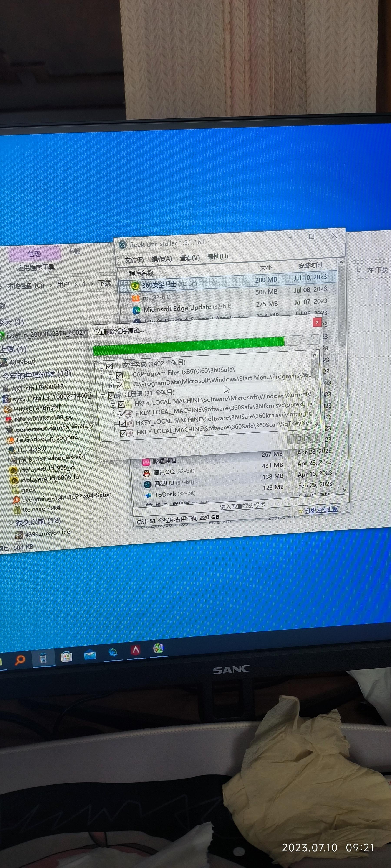Select the jssetup_2000002878 file in Explorer
The height and width of the screenshot is (868, 391).
[x=44, y=334]
